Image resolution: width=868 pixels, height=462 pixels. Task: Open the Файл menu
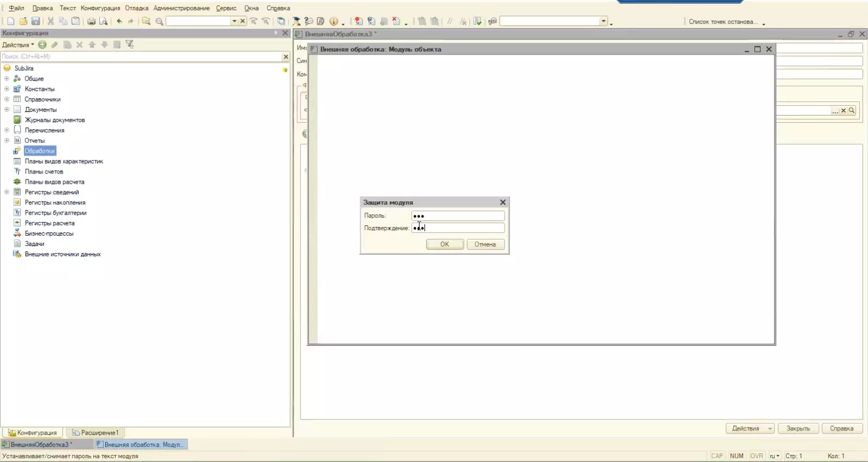(x=16, y=8)
